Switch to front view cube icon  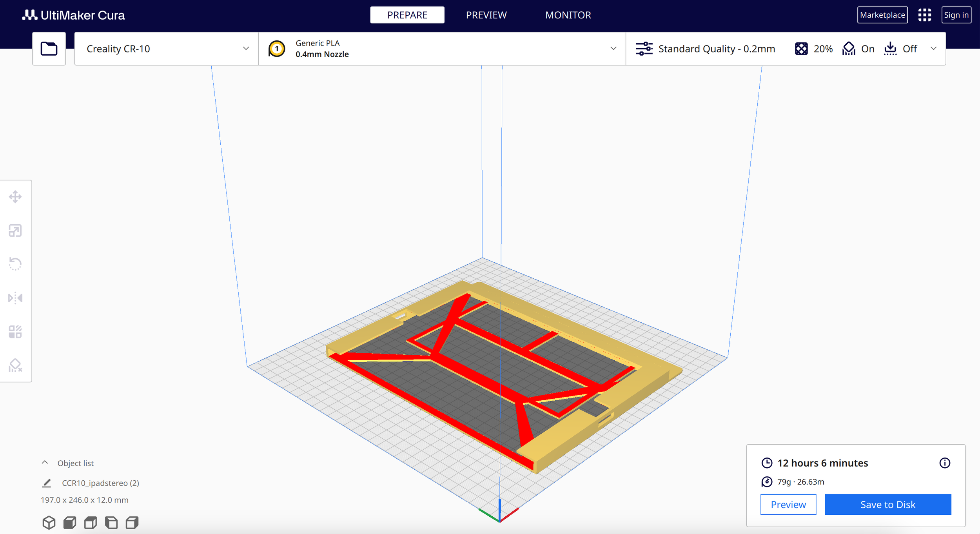[x=70, y=522]
